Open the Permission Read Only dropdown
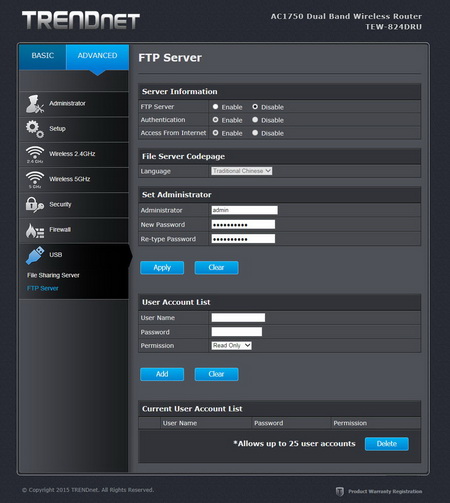 231,346
